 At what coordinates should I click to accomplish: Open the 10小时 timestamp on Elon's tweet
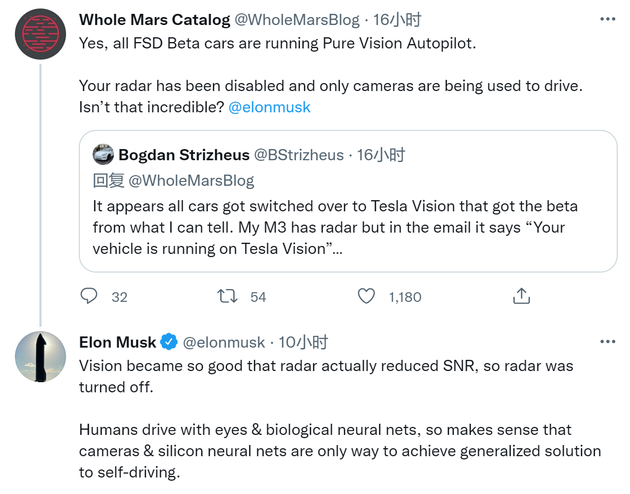pyautogui.click(x=303, y=342)
